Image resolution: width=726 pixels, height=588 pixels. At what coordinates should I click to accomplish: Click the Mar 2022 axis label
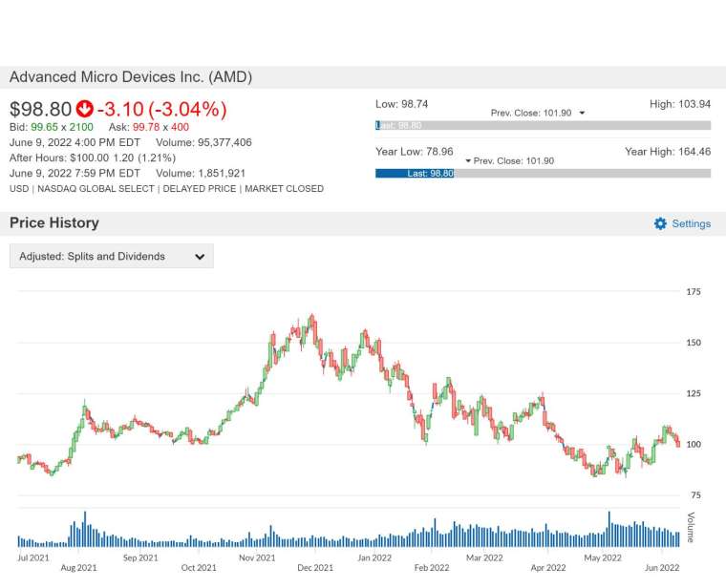(484, 557)
